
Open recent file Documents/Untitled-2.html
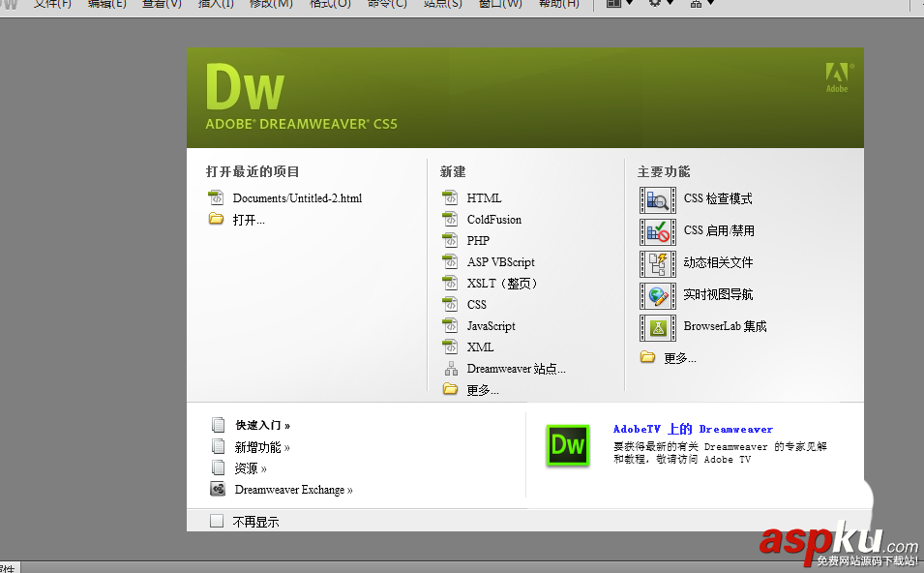(298, 198)
